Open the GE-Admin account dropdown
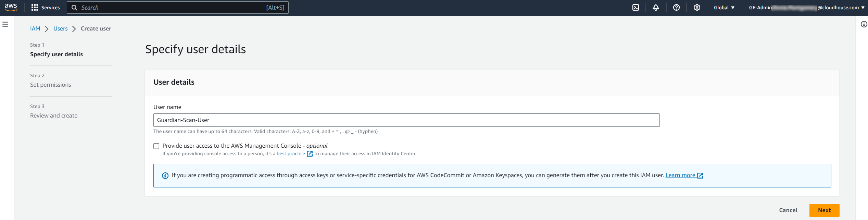Screen dimensions: 868x220 pos(806,8)
